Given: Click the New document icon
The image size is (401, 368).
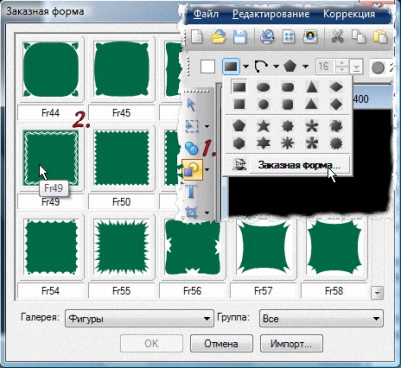Looking at the screenshot, I should click(x=197, y=36).
